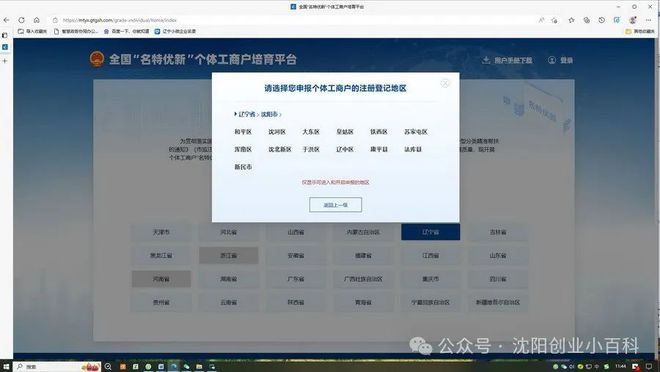Viewport: 660px width, 372px height.
Task: Select 沈河区 district
Action: tap(277, 132)
